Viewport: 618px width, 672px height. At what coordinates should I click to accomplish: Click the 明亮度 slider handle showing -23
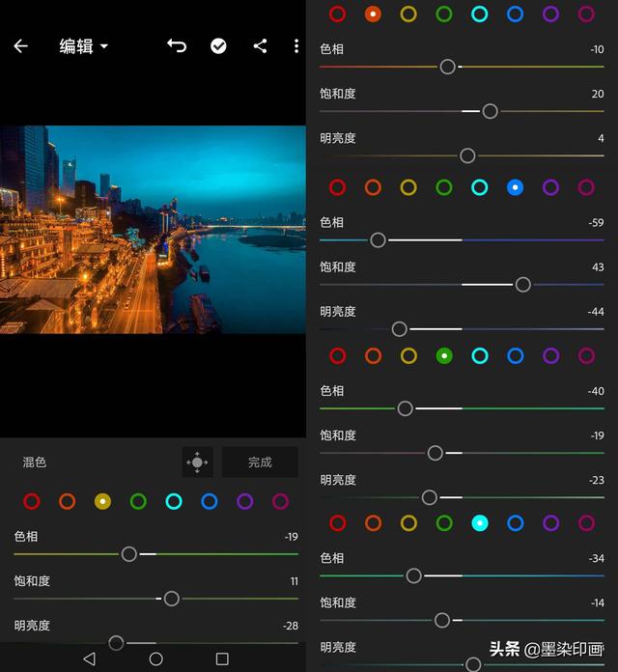[430, 497]
